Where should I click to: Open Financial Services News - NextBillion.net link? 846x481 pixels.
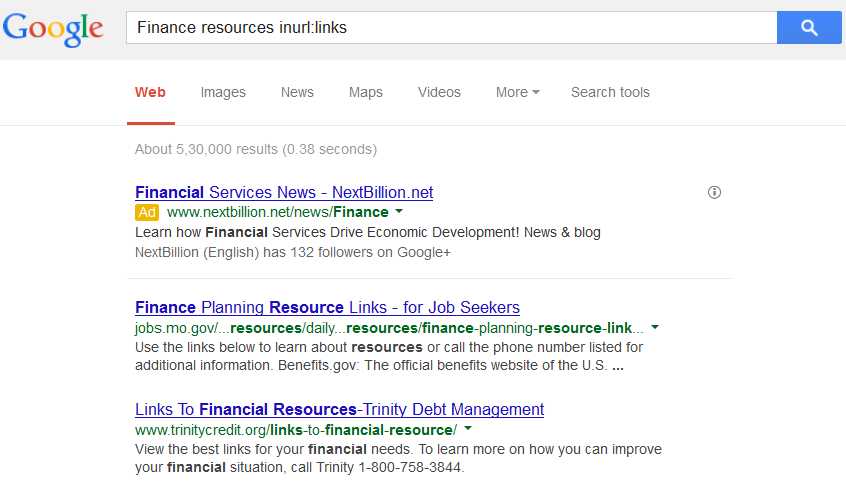click(284, 192)
